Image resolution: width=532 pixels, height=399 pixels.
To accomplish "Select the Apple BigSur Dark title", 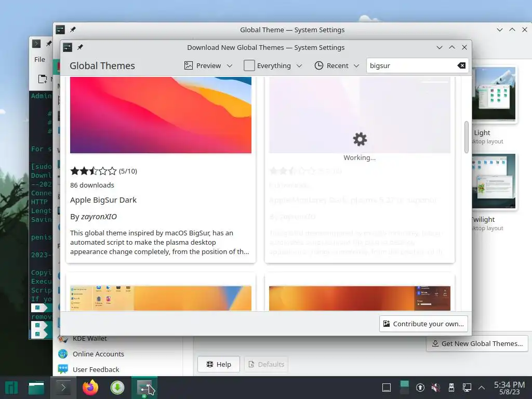I will [103, 200].
